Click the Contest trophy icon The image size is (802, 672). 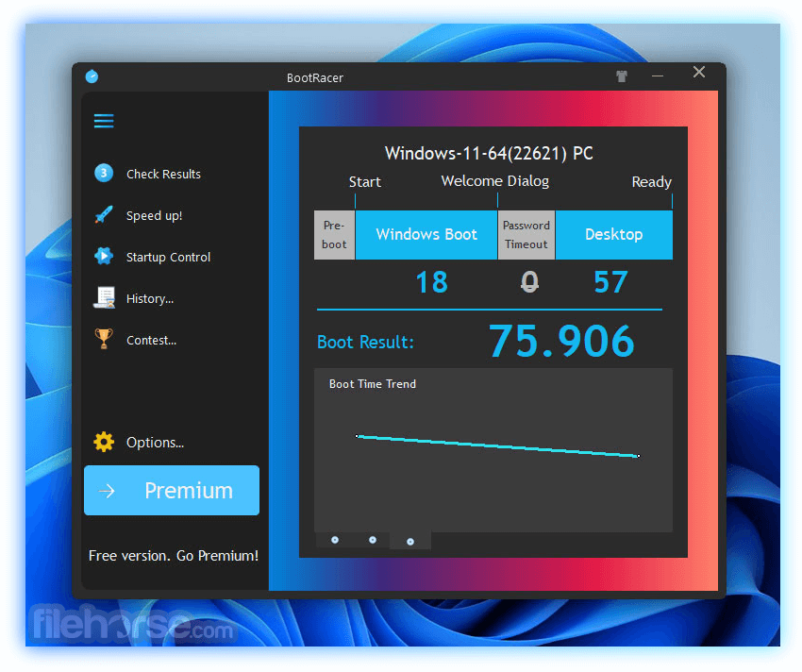pos(104,338)
